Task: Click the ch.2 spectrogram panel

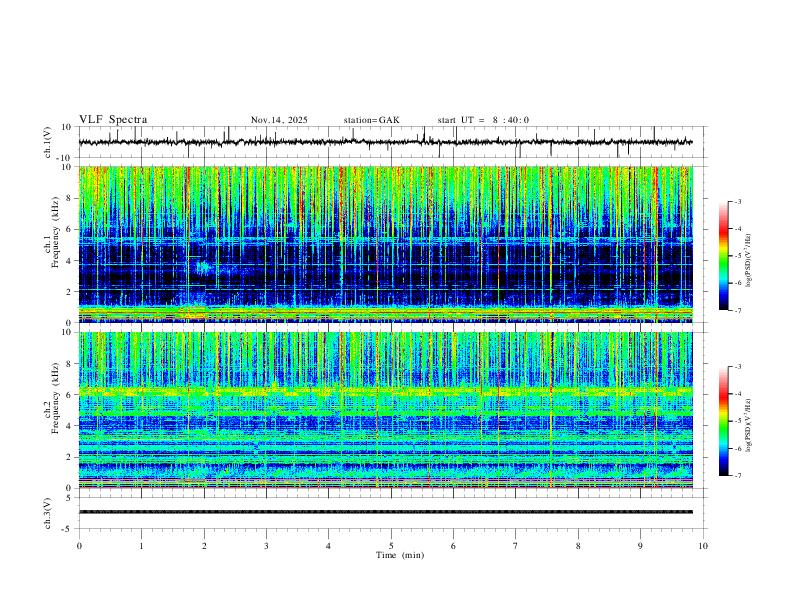Action: point(386,410)
